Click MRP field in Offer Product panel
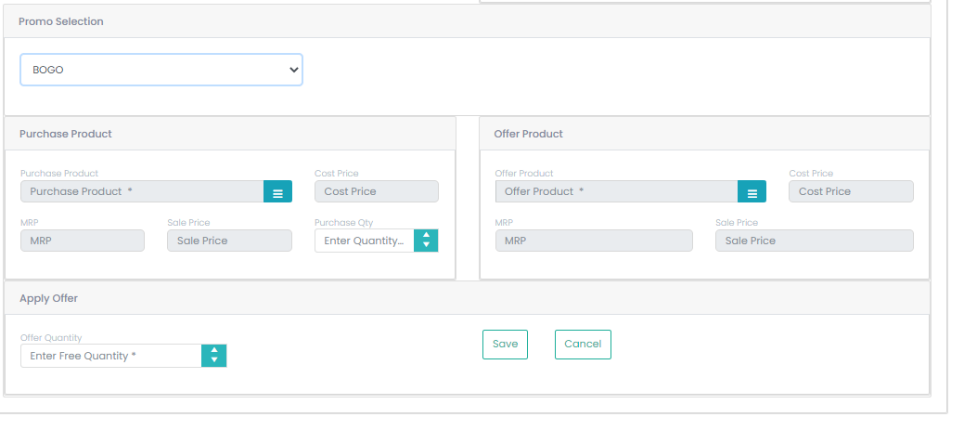The width and height of the screenshot is (955, 421). tap(594, 241)
